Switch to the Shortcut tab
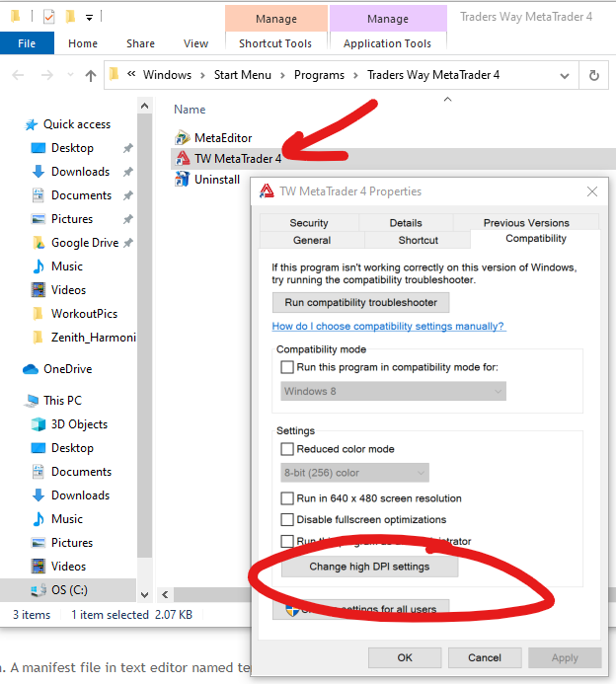This screenshot has height=684, width=616. pos(418,240)
